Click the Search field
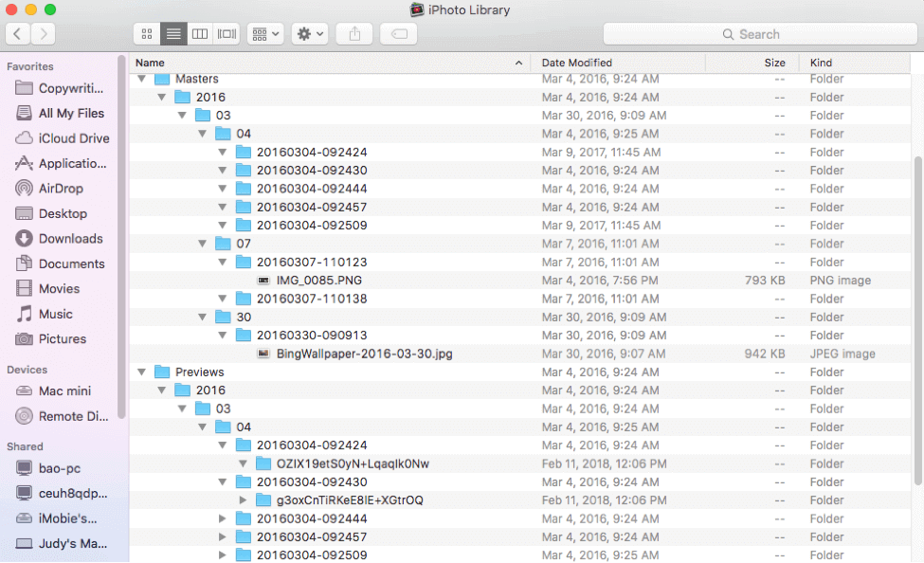 [760, 34]
